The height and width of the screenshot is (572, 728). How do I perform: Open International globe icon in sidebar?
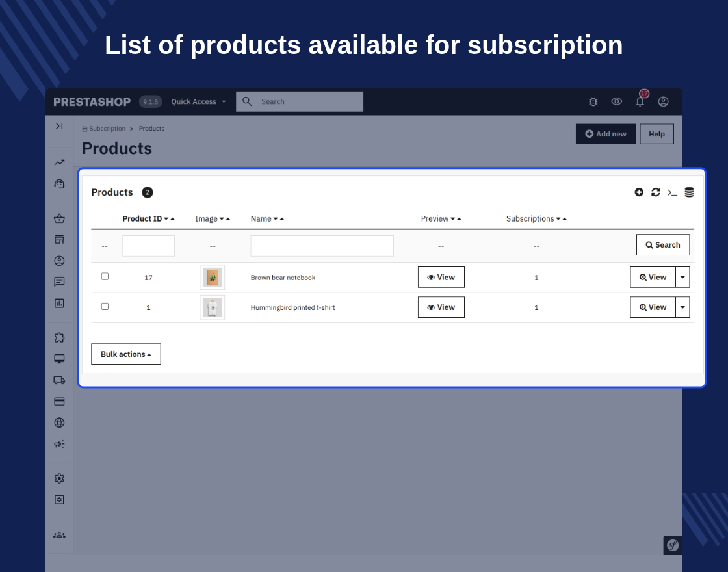(x=59, y=422)
